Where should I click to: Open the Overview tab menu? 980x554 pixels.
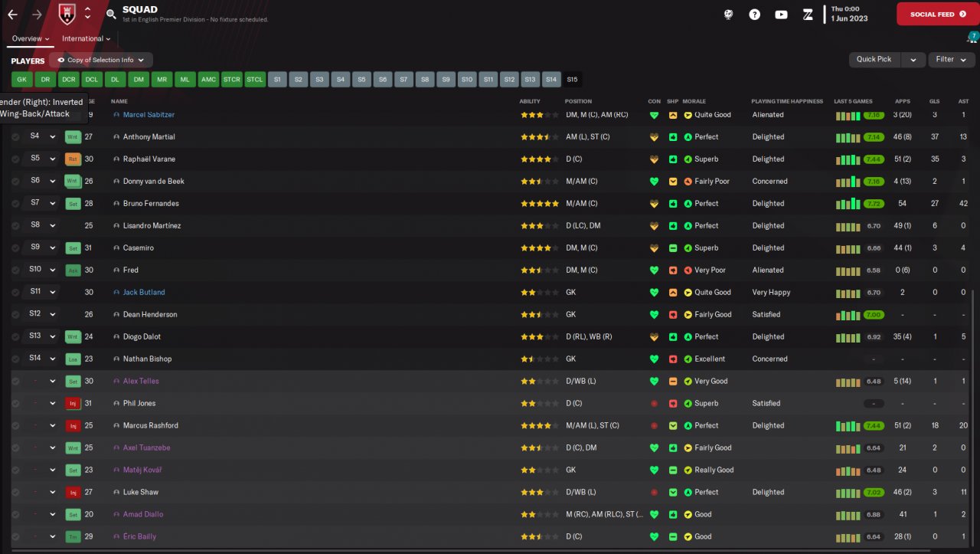click(31, 39)
